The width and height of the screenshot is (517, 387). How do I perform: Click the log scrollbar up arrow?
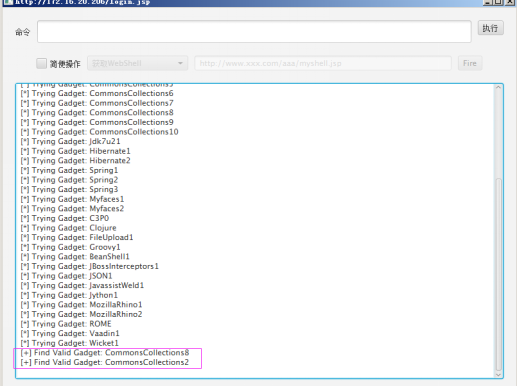[x=498, y=87]
